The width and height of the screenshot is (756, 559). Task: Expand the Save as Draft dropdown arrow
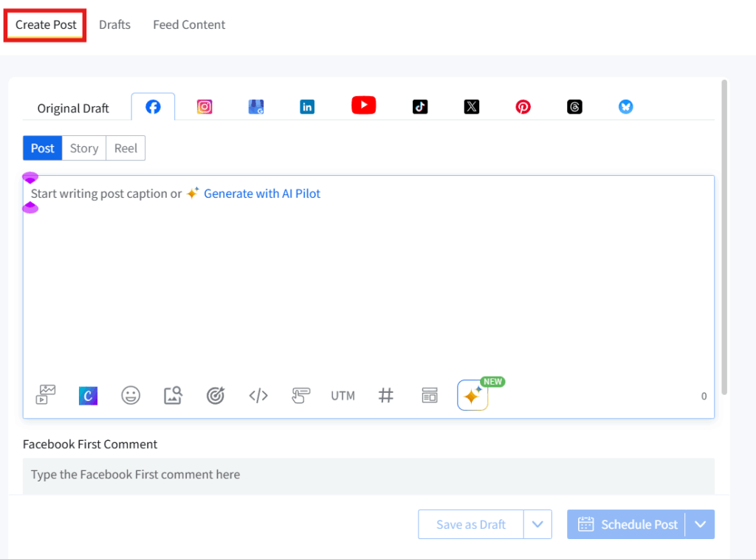(x=537, y=524)
